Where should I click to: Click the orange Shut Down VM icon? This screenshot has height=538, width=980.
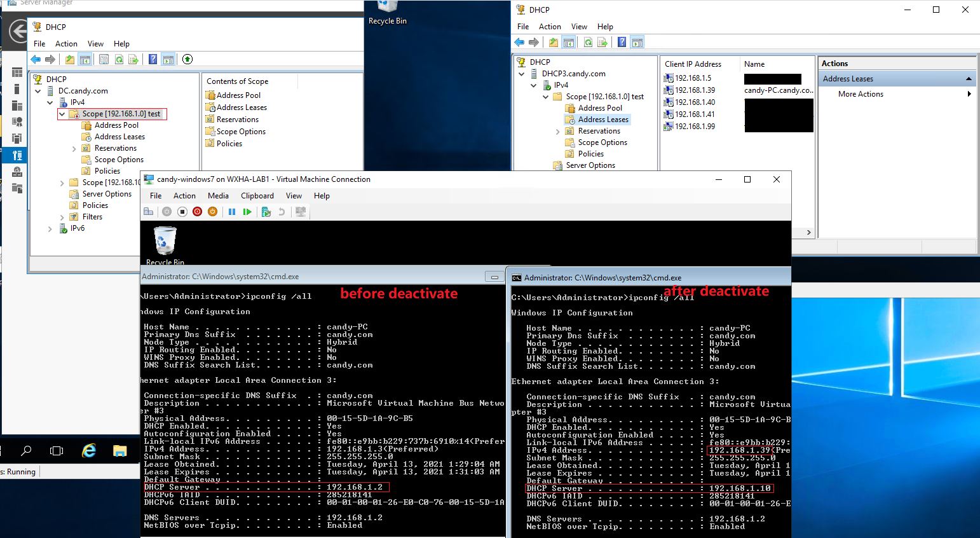(x=213, y=211)
